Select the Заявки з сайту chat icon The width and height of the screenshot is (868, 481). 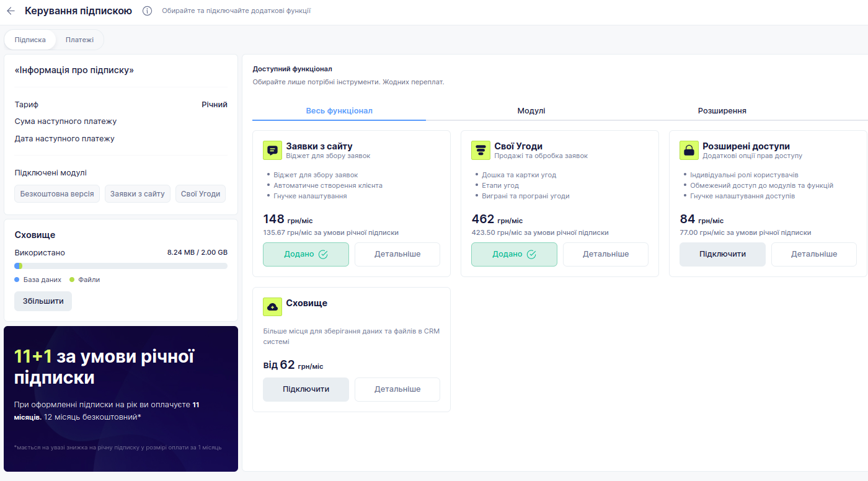pos(272,150)
